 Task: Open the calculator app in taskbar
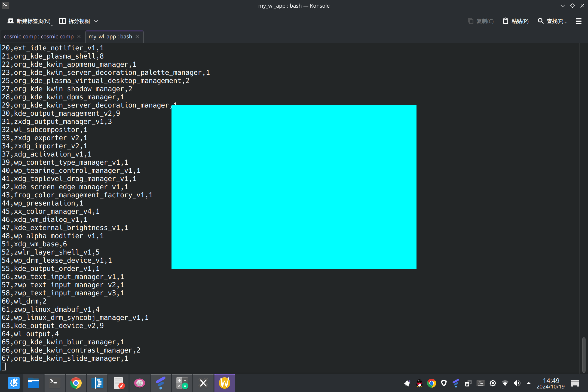182,383
